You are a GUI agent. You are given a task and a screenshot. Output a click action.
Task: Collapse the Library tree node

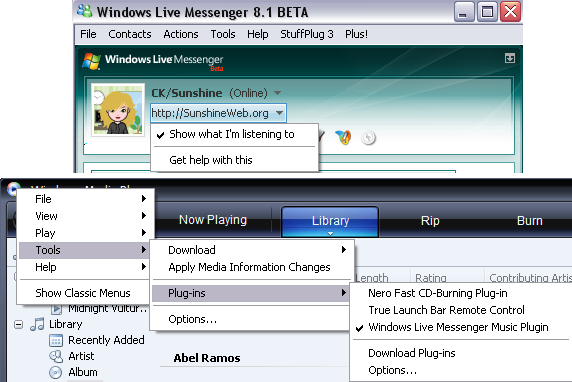(19, 324)
